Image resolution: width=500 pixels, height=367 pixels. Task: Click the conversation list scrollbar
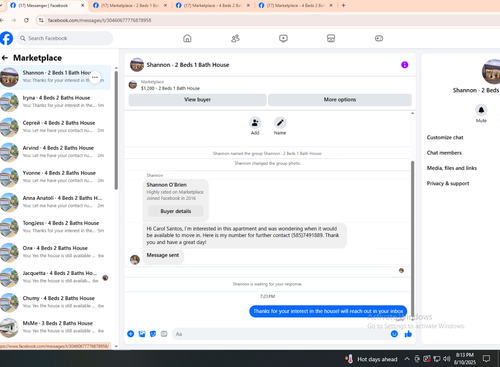click(116, 130)
